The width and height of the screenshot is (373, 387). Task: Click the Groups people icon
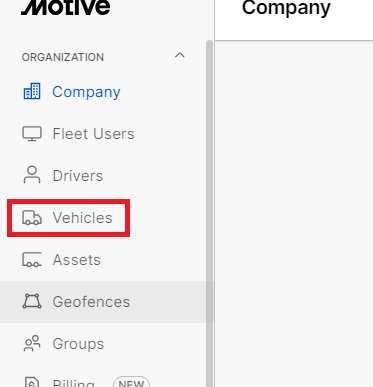(32, 343)
